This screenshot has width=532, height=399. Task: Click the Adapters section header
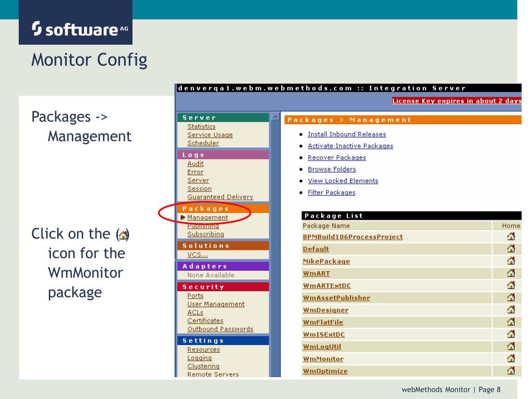(x=223, y=267)
